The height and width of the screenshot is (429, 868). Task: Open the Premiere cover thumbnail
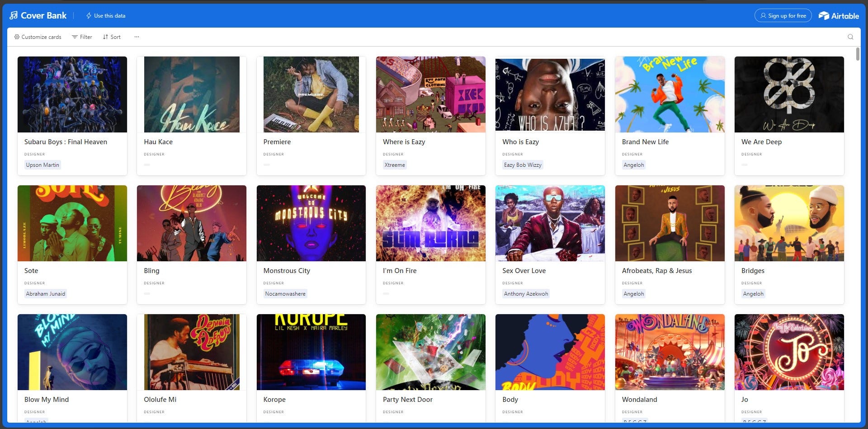tap(311, 94)
